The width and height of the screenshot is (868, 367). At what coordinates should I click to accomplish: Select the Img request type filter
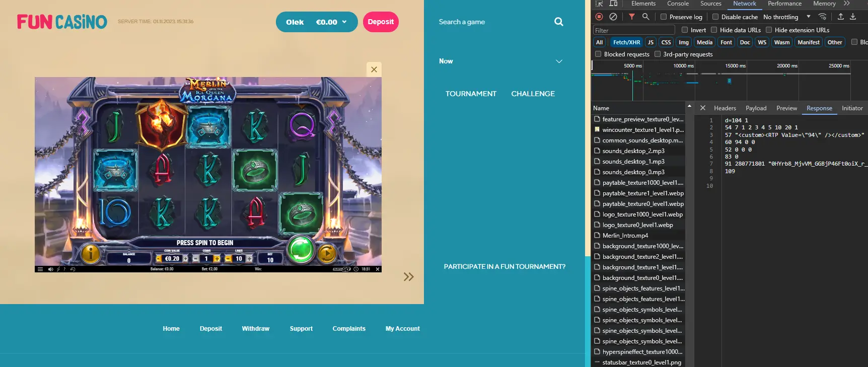(684, 42)
